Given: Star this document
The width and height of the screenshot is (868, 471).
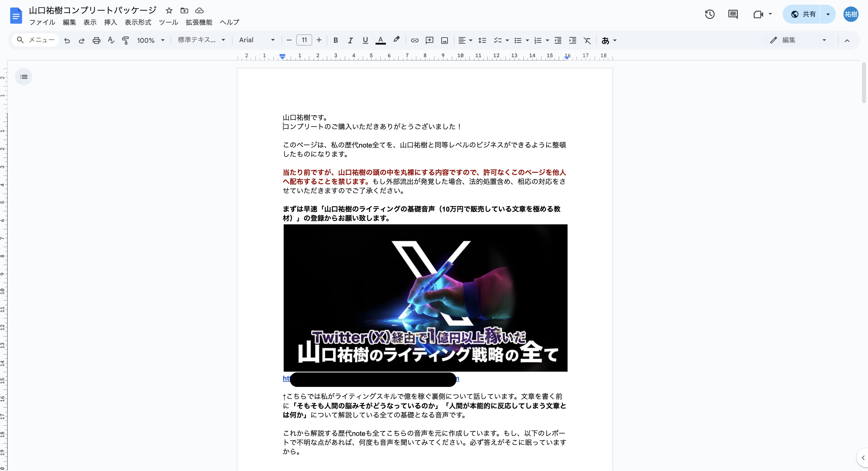Looking at the screenshot, I should point(169,10).
